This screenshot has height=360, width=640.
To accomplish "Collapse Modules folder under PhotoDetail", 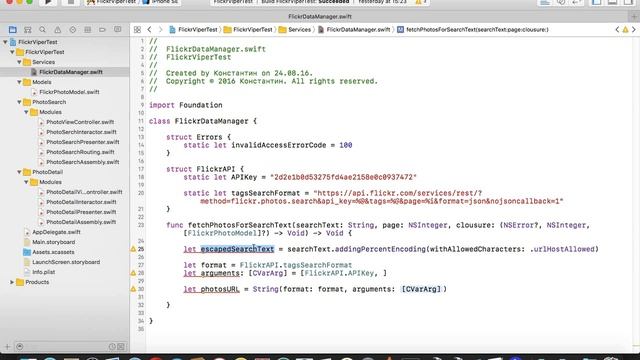I will coord(26,182).
